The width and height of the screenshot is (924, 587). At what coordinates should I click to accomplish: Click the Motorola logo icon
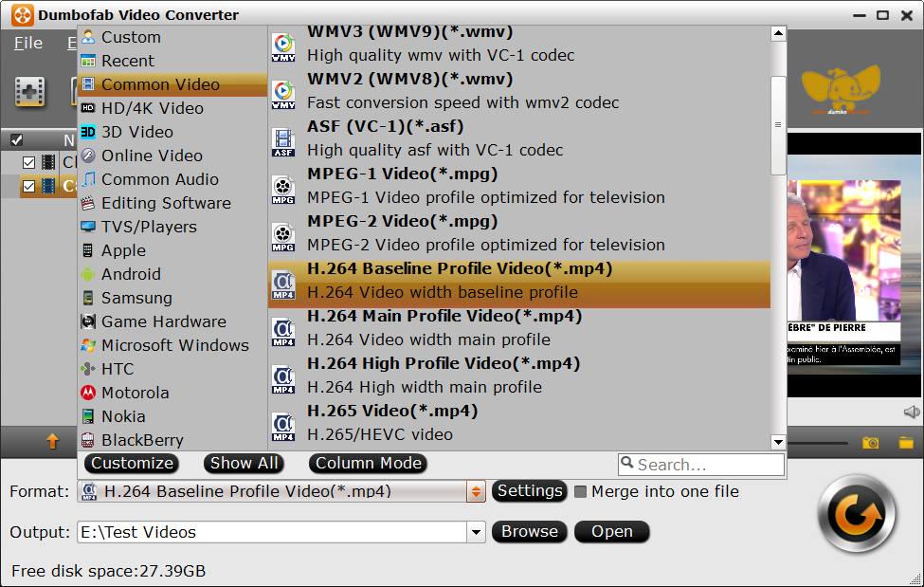[88, 393]
